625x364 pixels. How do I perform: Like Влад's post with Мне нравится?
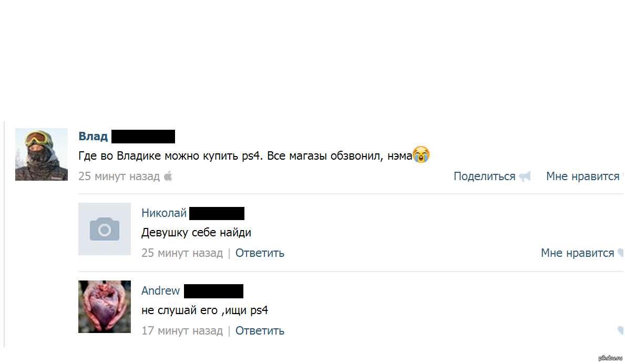(x=582, y=176)
